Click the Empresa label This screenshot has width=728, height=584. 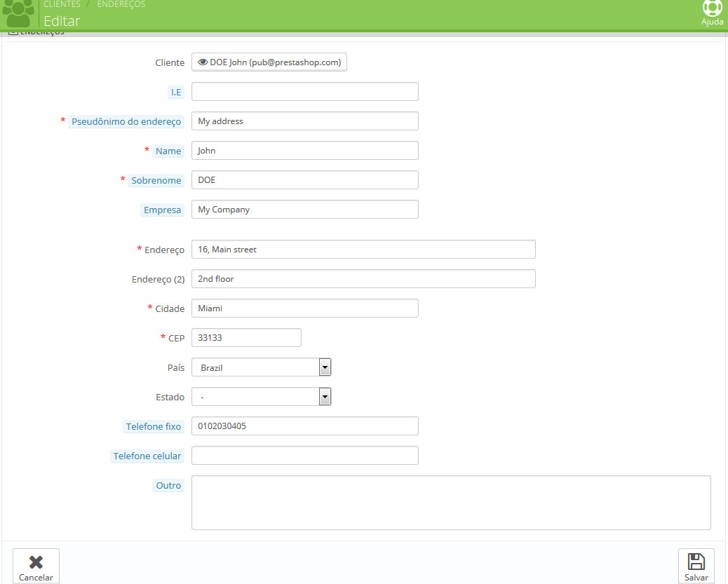tap(162, 210)
